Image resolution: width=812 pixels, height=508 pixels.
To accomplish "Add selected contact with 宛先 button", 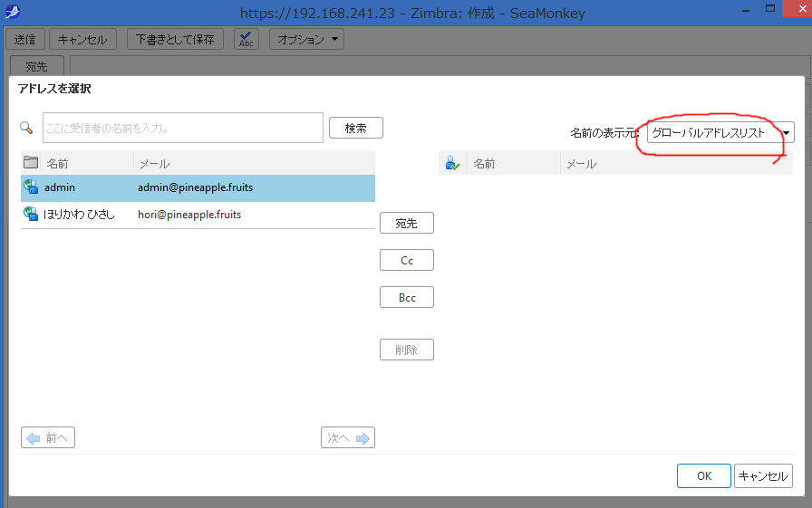I will coord(406,224).
